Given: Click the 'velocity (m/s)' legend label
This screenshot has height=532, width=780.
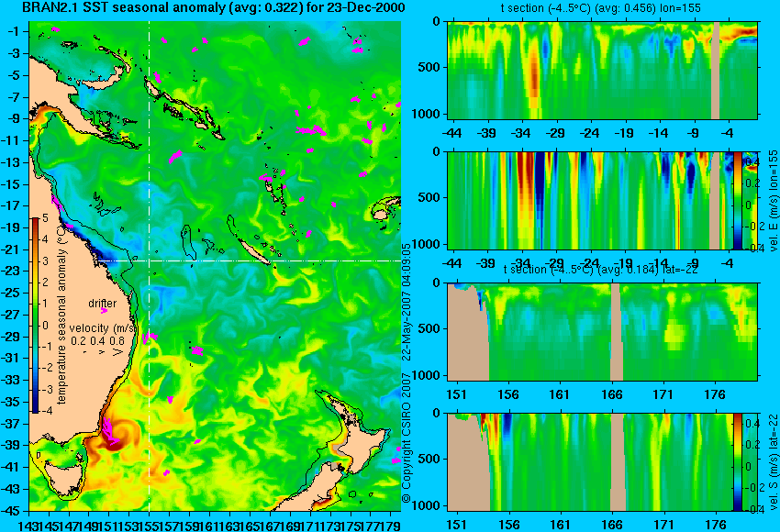Looking at the screenshot, I should [103, 328].
